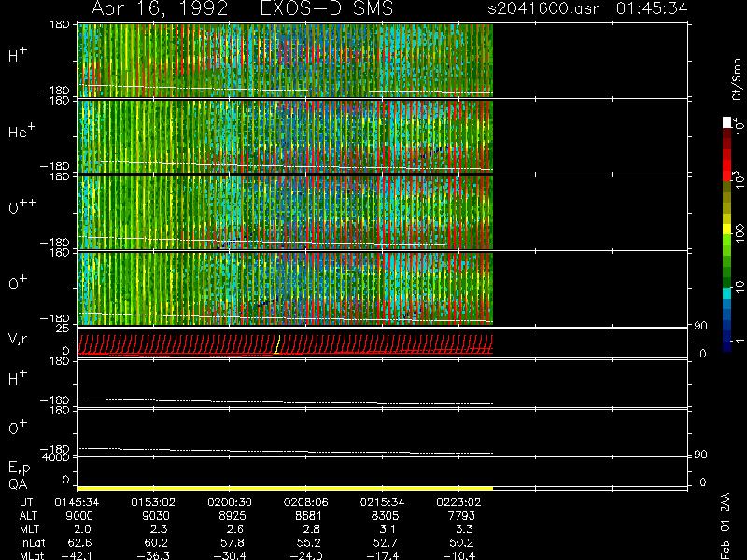Click the ALT value "8305"

tap(385, 516)
